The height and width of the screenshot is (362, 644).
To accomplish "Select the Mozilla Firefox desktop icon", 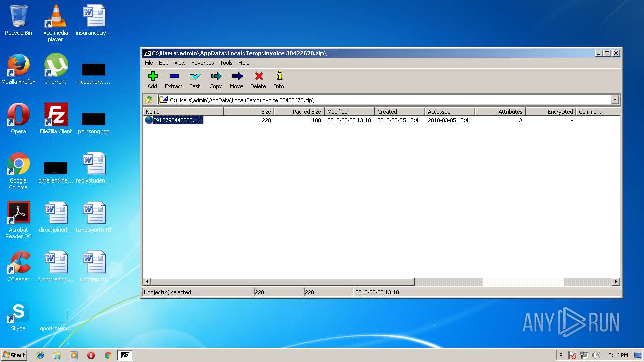I will [x=18, y=69].
